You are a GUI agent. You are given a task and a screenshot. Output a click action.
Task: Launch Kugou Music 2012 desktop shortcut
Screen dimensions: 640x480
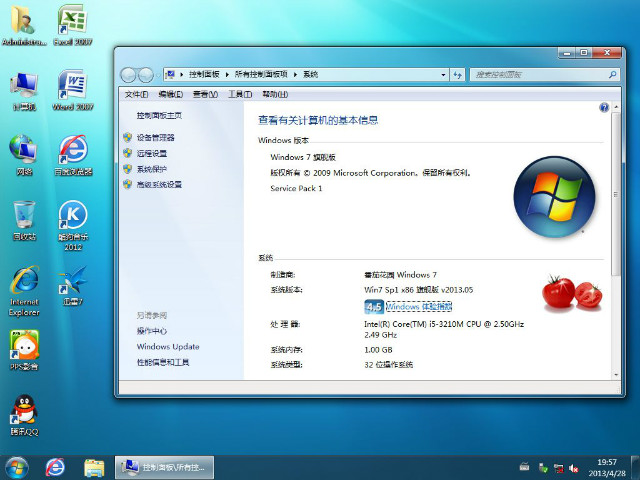(73, 226)
